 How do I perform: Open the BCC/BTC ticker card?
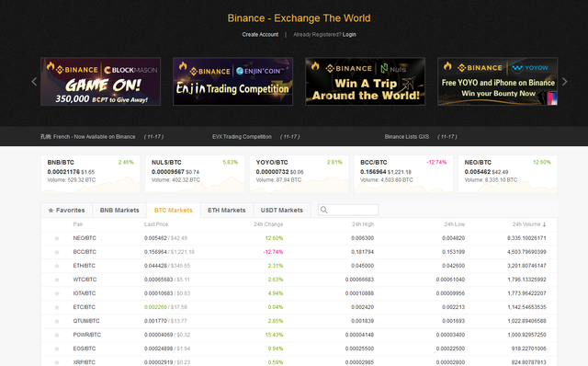click(403, 174)
